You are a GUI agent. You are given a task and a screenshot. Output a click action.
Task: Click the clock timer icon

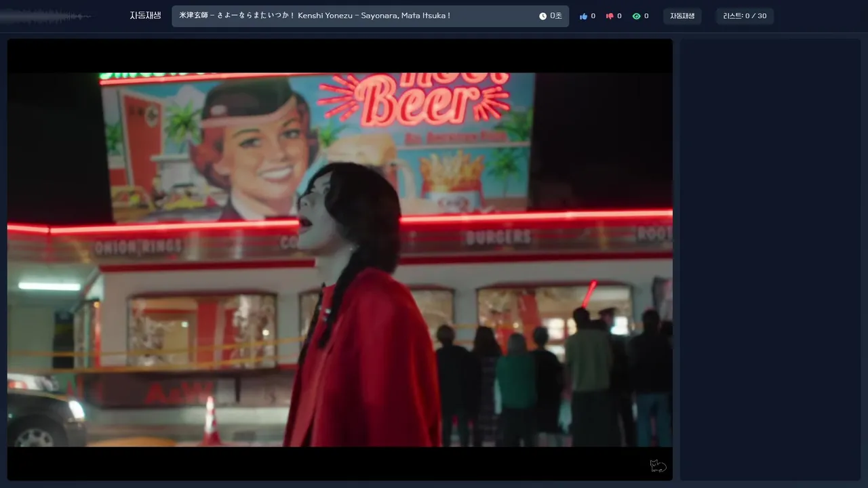coord(542,16)
